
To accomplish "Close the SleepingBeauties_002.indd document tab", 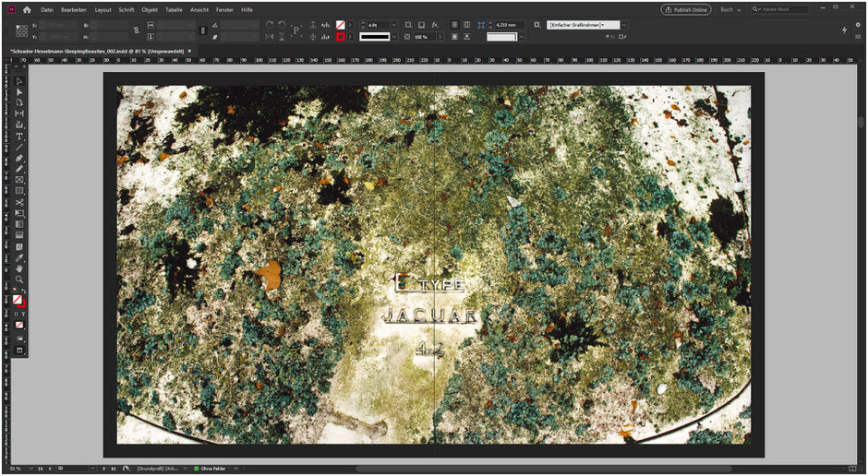I will [x=190, y=51].
